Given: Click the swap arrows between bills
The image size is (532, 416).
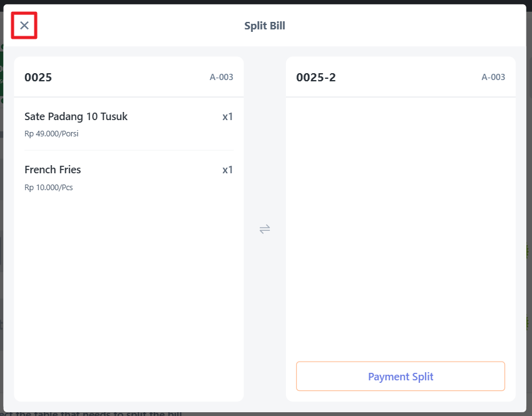Looking at the screenshot, I should (x=265, y=229).
